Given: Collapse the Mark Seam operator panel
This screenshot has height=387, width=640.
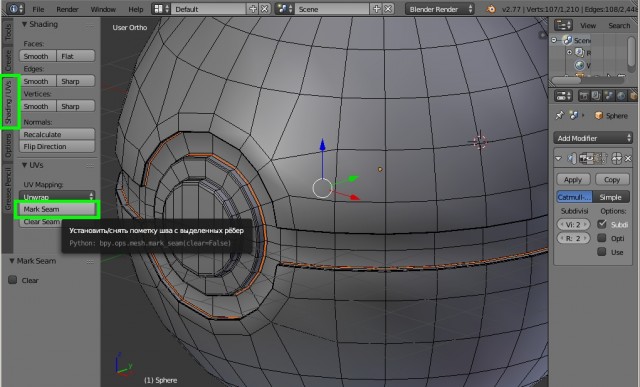Looking at the screenshot, I should point(12,261).
